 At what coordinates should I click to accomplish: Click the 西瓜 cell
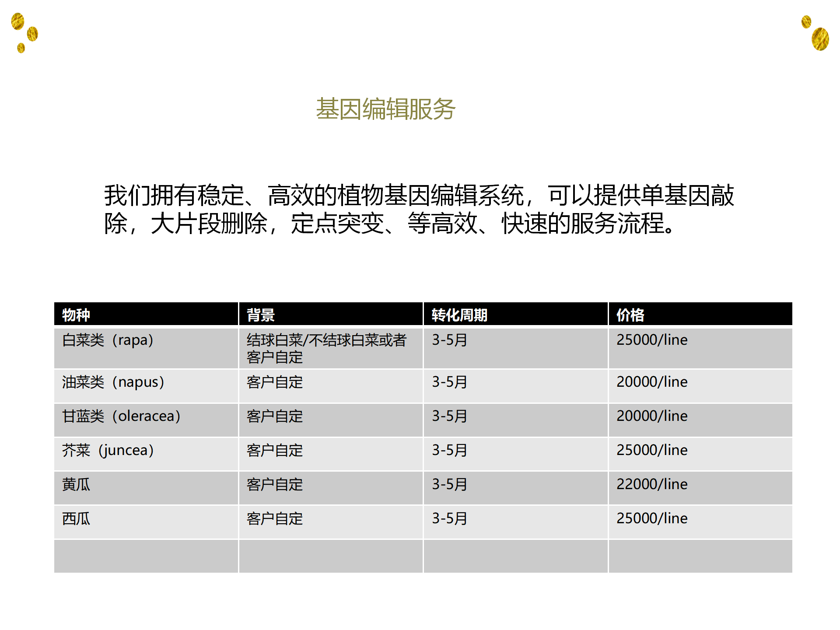tap(146, 522)
